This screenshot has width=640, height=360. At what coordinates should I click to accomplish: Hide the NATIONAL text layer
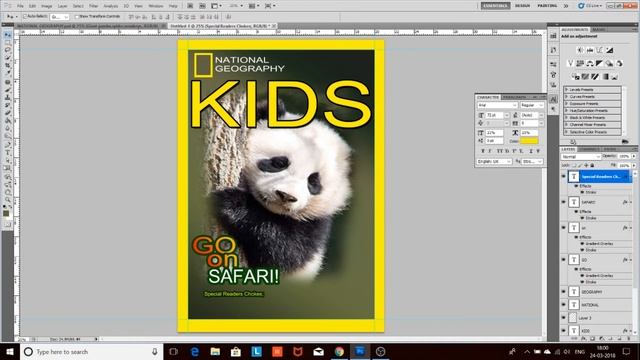(564, 304)
